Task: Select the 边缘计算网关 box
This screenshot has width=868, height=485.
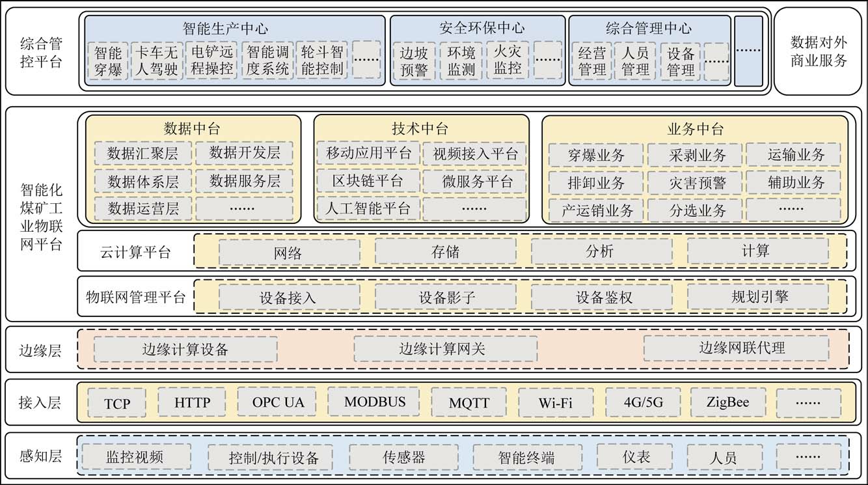Action: pyautogui.click(x=445, y=349)
